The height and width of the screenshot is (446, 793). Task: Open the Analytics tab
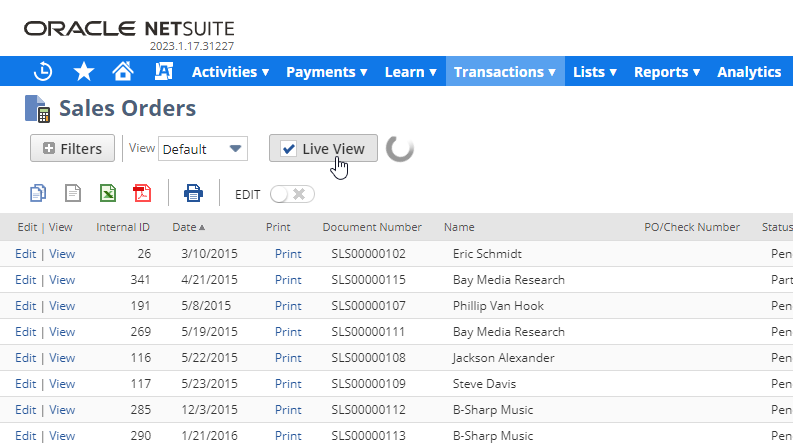coord(749,72)
